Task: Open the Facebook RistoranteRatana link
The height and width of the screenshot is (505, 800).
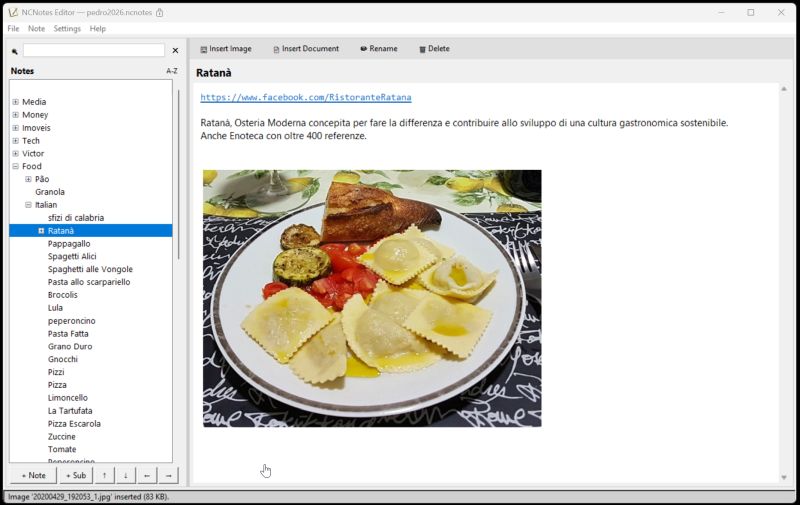Action: [x=306, y=97]
